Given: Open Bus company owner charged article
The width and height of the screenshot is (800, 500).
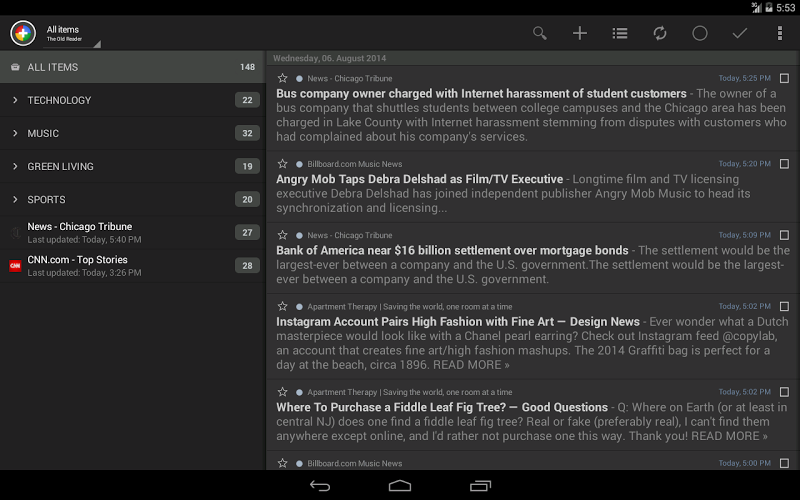Looking at the screenshot, I should tap(533, 108).
